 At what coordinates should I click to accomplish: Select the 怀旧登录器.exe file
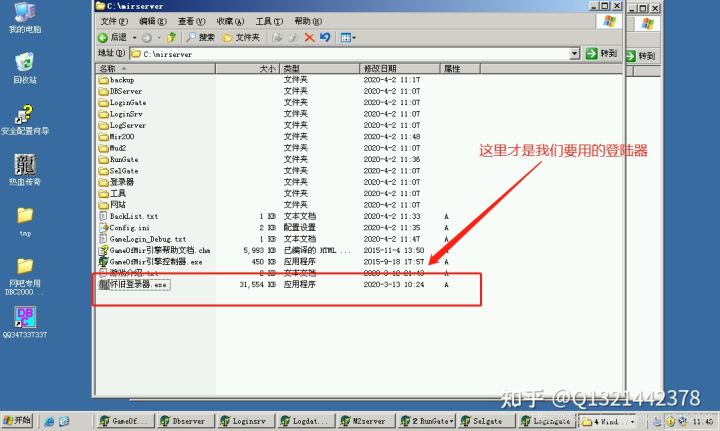(x=135, y=285)
